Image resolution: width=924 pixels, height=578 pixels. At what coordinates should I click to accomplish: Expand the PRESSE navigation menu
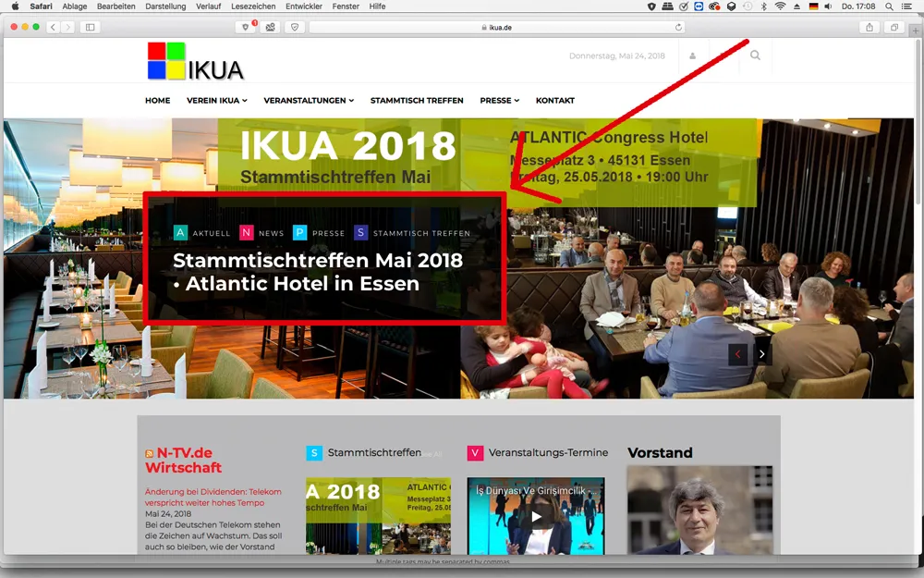[500, 100]
